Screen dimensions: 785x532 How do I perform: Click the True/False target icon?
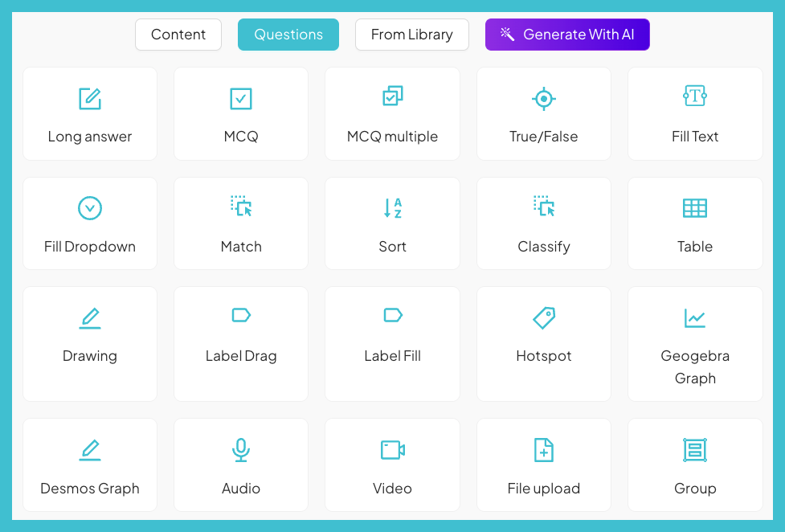click(x=543, y=98)
